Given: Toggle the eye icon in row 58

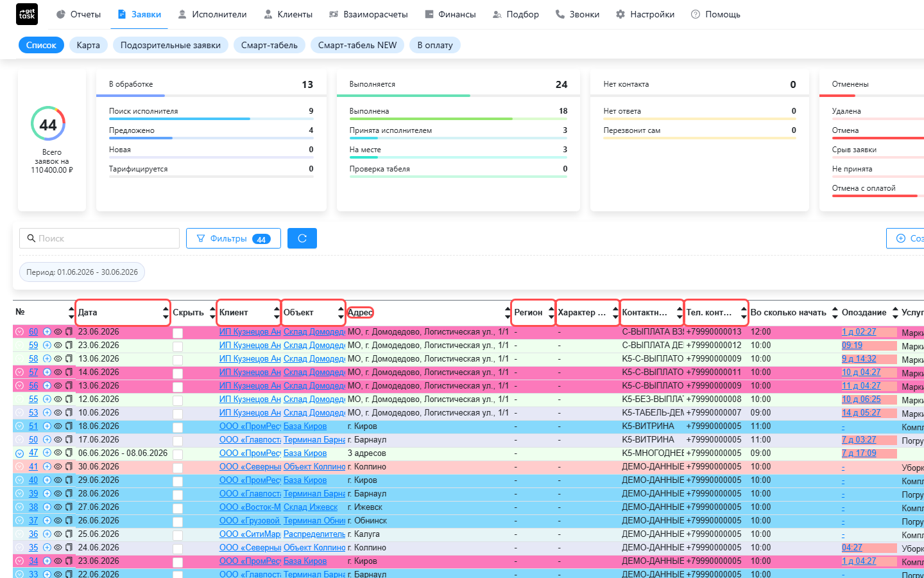Looking at the screenshot, I should (58, 359).
